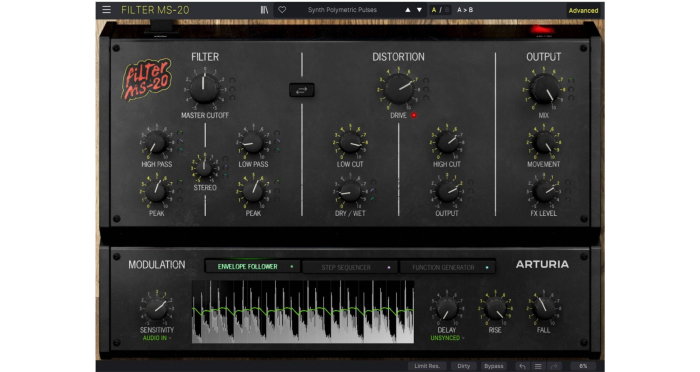Screen dimensions: 700x372
Task: Click the Stereo knob
Action: [204, 168]
